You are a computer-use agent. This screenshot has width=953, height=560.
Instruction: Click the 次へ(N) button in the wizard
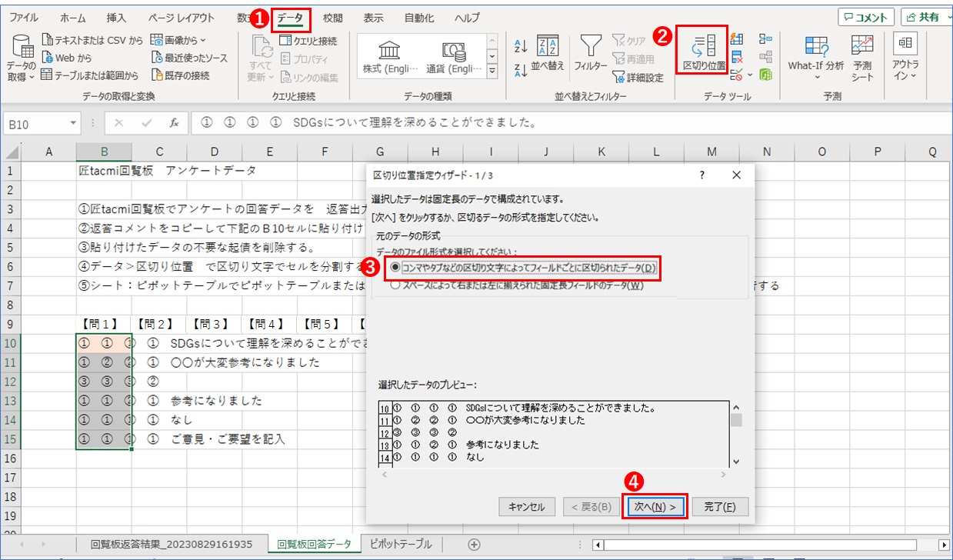pyautogui.click(x=655, y=506)
